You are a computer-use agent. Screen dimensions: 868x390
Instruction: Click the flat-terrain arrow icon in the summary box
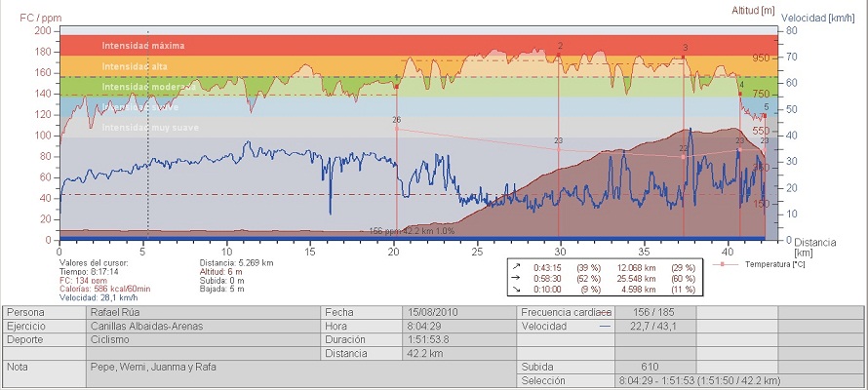pyautogui.click(x=517, y=279)
